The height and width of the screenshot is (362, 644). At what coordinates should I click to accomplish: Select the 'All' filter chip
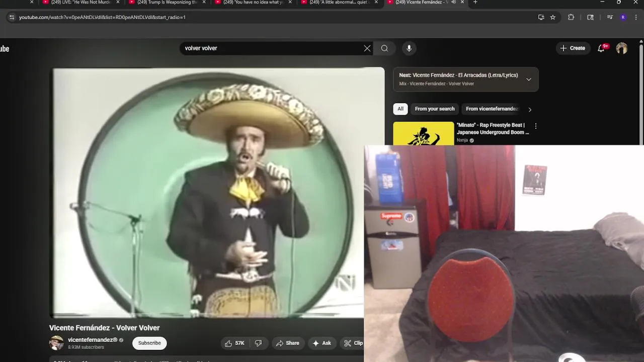tap(400, 109)
